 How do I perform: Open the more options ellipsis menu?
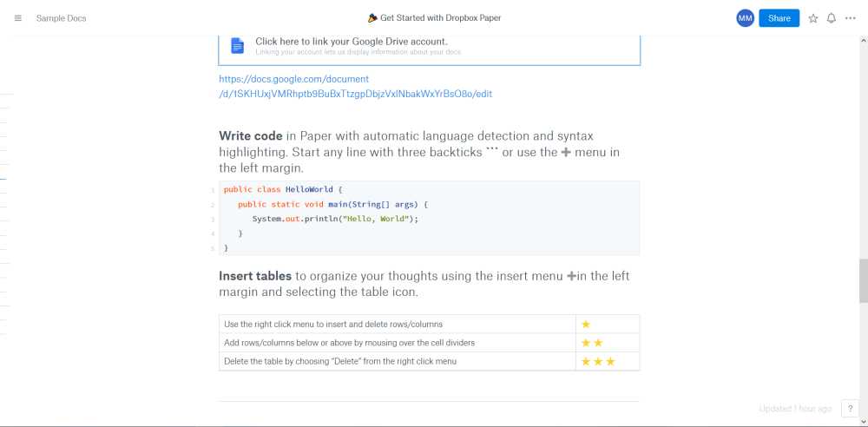point(851,18)
